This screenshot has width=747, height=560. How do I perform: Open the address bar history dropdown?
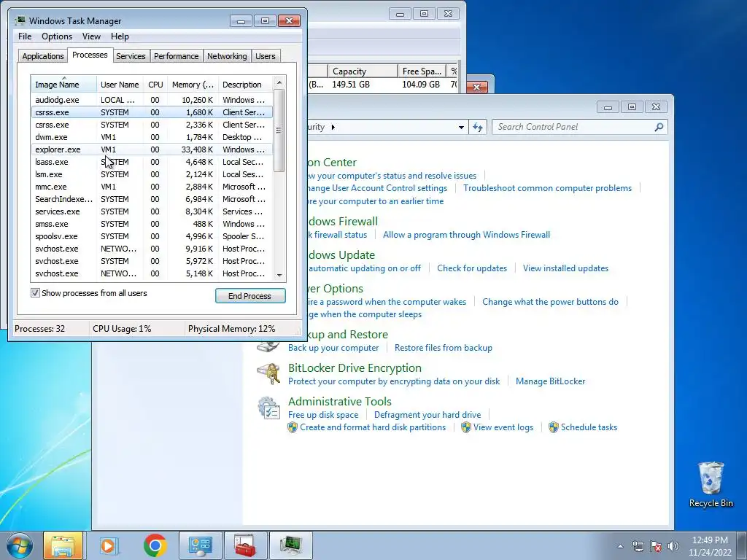coord(461,127)
